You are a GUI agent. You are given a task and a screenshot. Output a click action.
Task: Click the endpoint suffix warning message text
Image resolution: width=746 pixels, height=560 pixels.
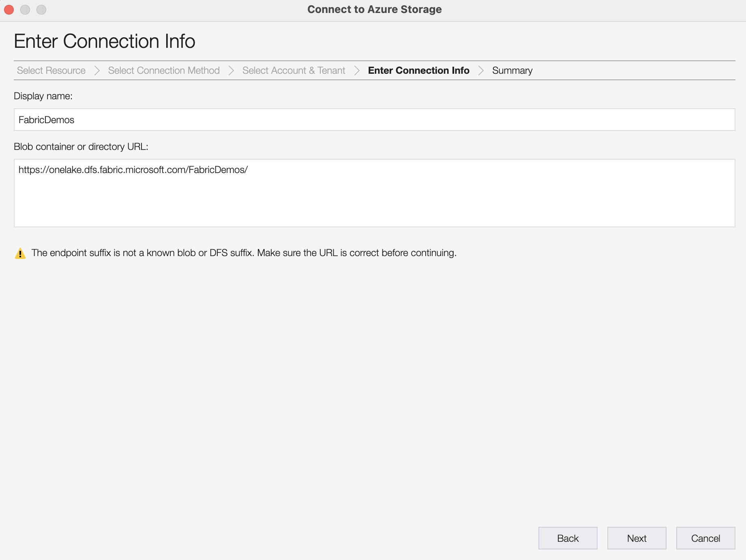point(244,252)
